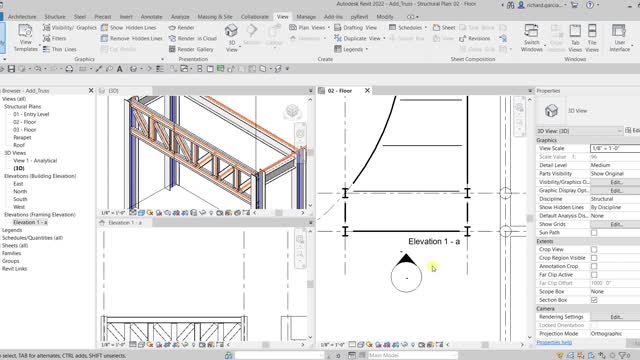Open View Templates tool in ribbon

point(25,38)
